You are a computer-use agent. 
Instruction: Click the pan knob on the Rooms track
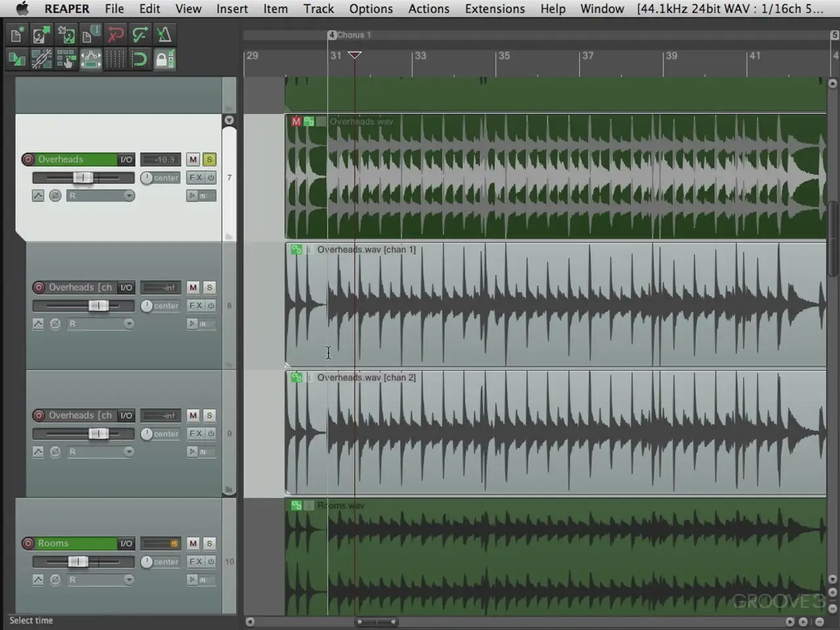[x=146, y=562]
